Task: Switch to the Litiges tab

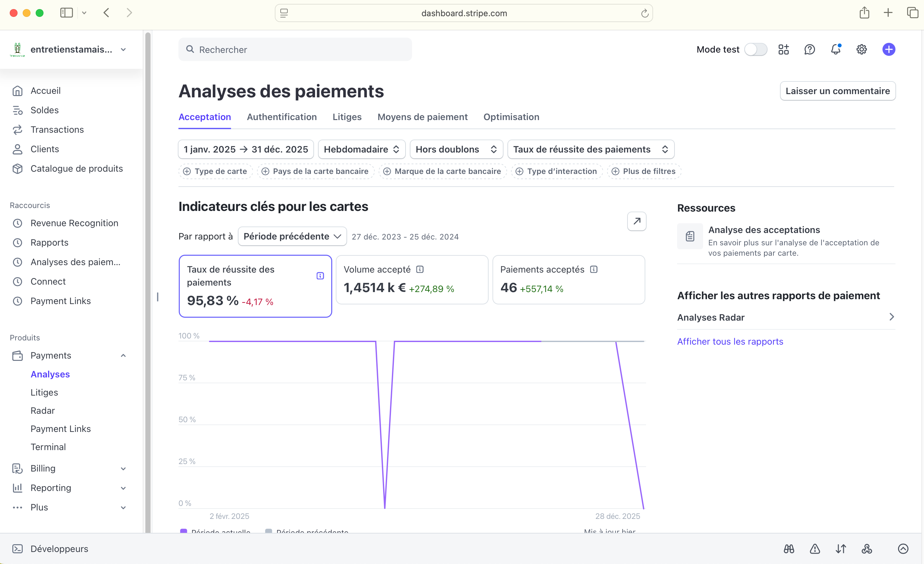Action: (347, 117)
